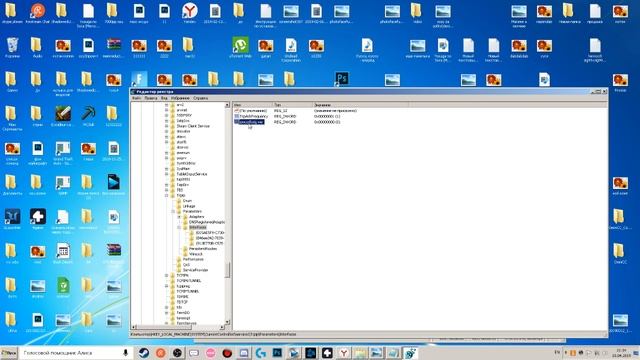Open the Правка menu in Registry Editor
Screen dimensions: 640x360
click(x=151, y=98)
